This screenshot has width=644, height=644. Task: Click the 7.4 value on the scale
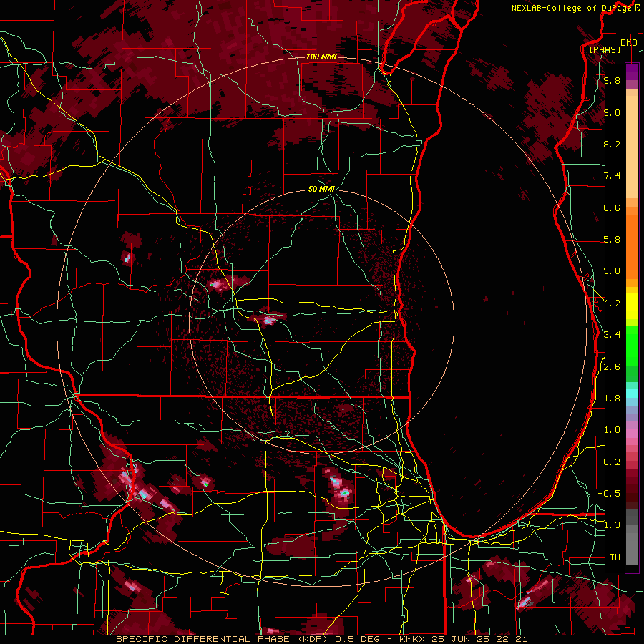click(612, 176)
